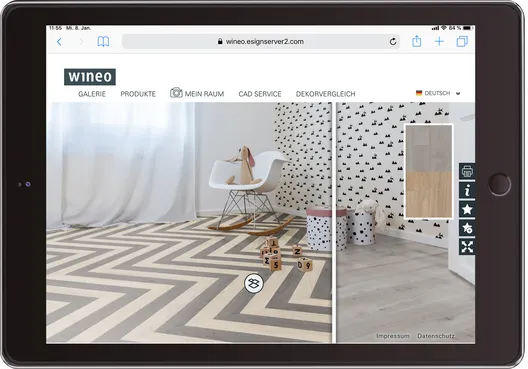Screen dimensions: 528x369
Task: Open Safari bookmarks book icon
Action: tap(103, 42)
